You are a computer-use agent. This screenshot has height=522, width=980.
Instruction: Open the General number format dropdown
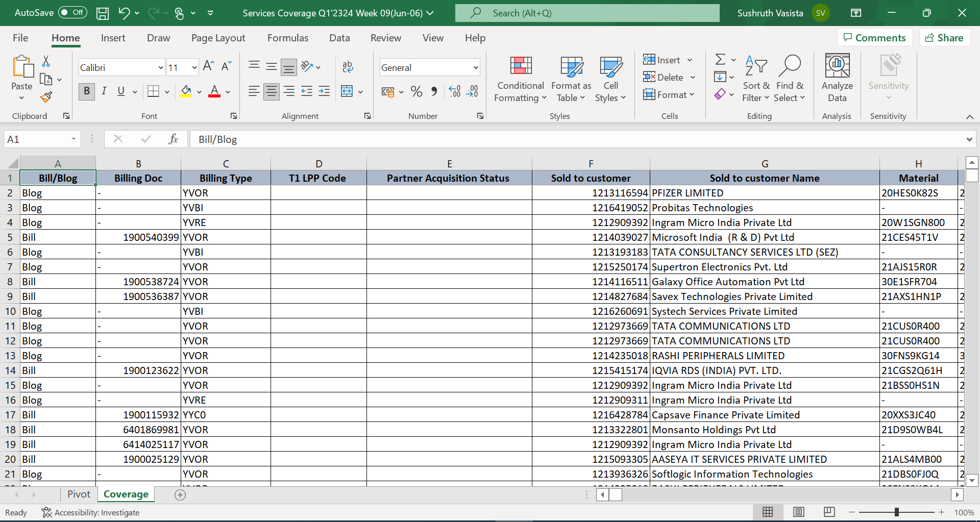(x=475, y=68)
